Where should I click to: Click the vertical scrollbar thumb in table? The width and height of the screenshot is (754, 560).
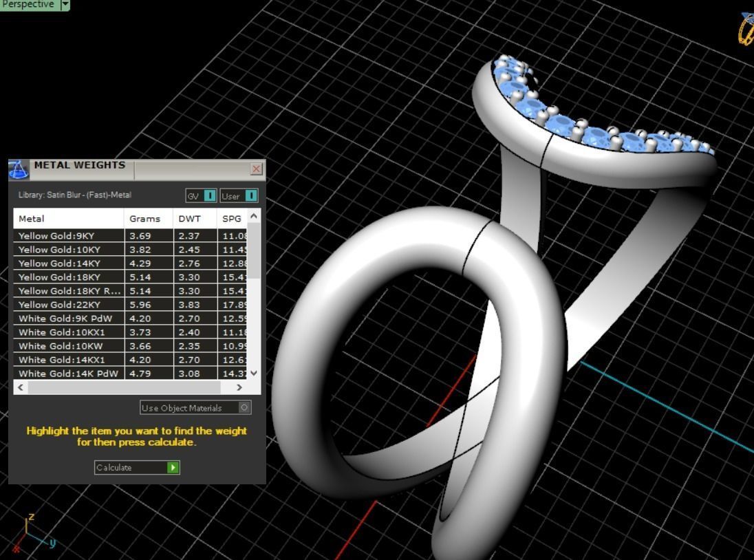click(x=254, y=251)
